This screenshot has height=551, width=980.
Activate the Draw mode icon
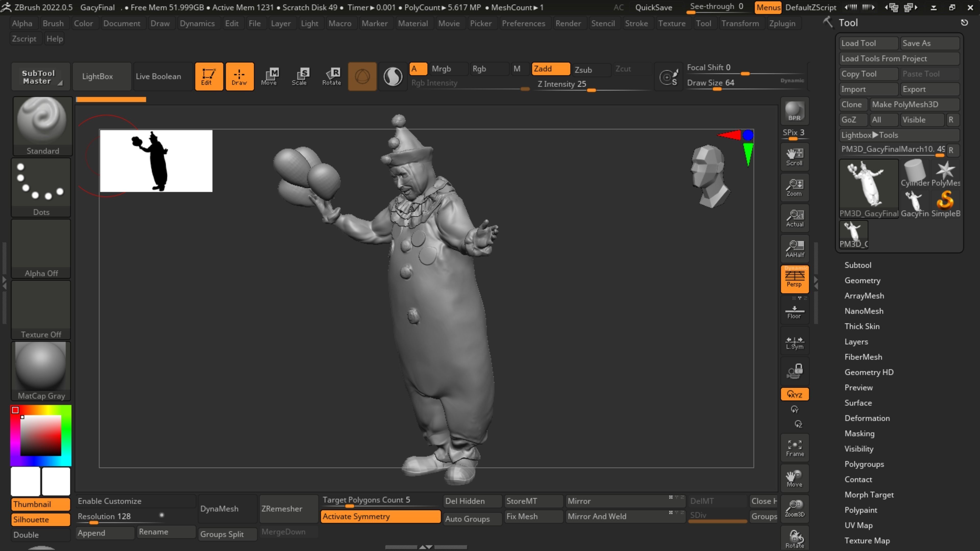point(239,77)
